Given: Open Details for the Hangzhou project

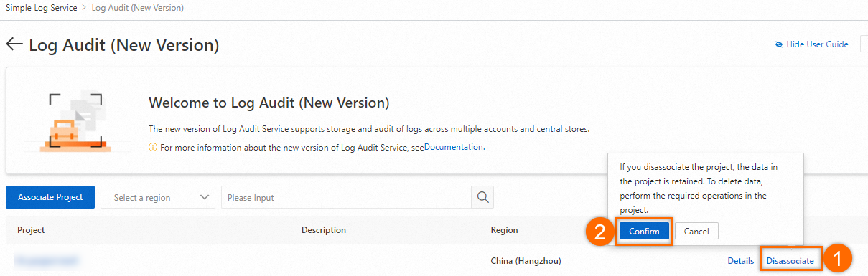Looking at the screenshot, I should pyautogui.click(x=741, y=261).
